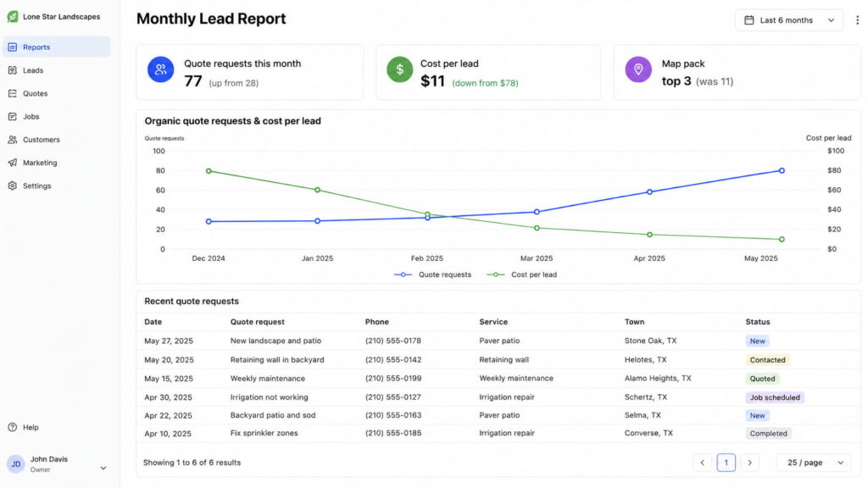This screenshot has width=868, height=488.
Task: Open the Quotes section
Action: click(56, 93)
